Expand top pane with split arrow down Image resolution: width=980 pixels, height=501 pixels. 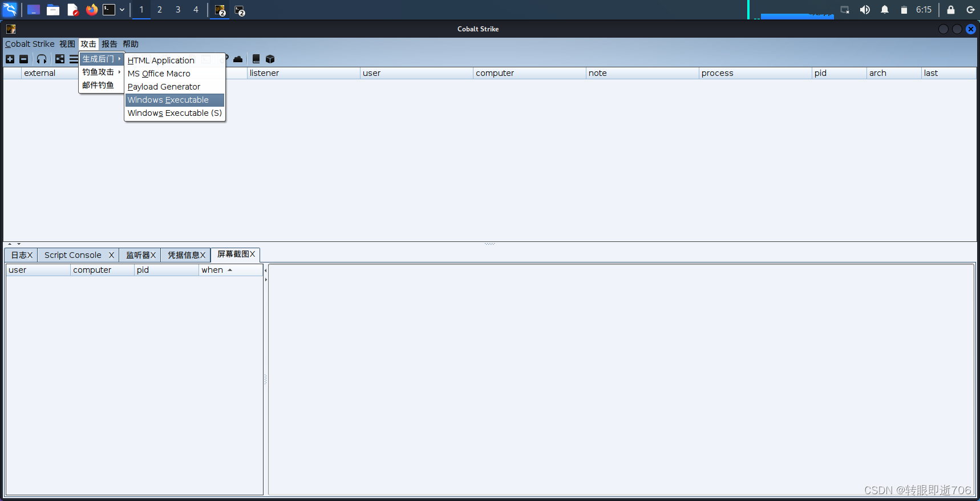click(19, 244)
